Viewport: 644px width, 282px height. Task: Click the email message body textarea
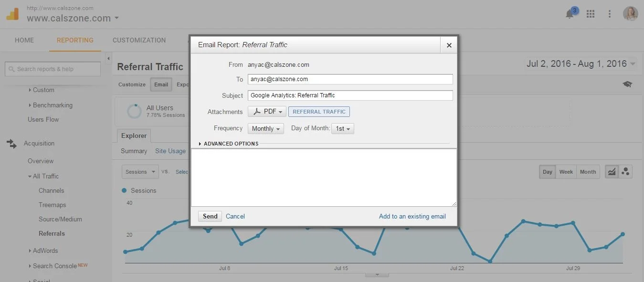(x=324, y=178)
